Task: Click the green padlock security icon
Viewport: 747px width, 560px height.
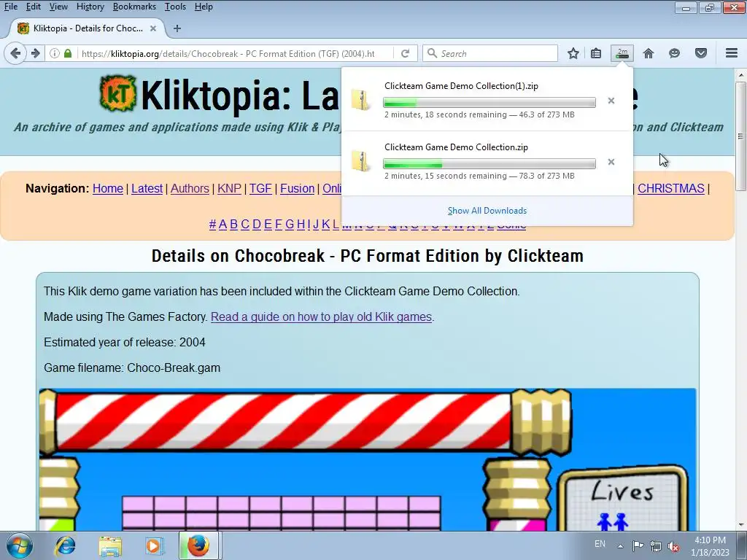Action: 68,53
